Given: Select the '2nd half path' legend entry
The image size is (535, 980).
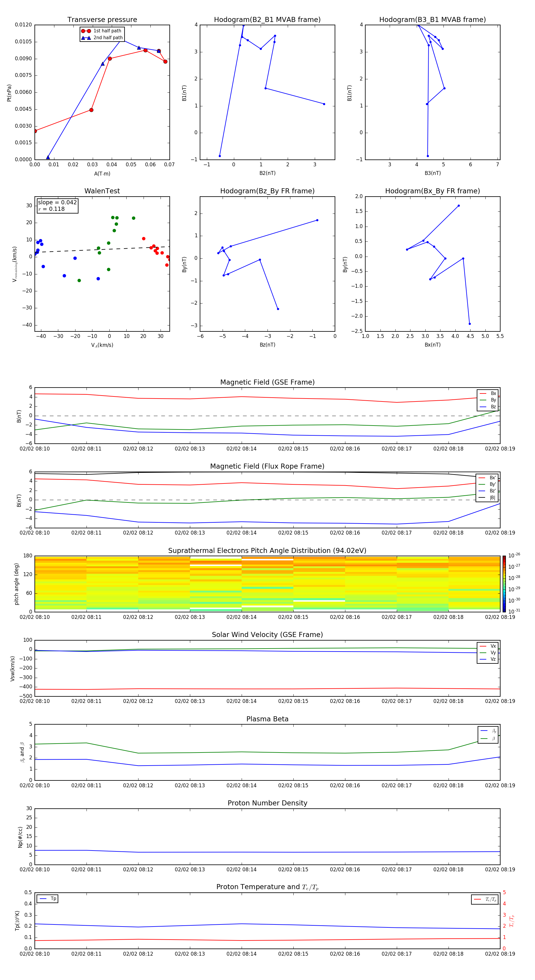Looking at the screenshot, I should (x=102, y=38).
